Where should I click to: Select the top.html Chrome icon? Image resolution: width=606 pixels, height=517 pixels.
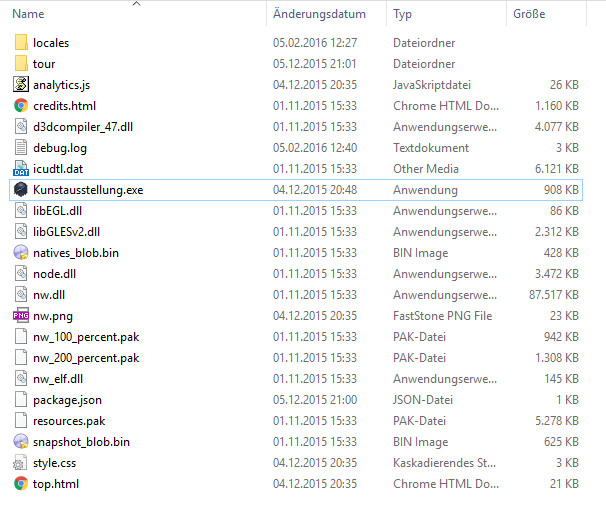[21, 484]
